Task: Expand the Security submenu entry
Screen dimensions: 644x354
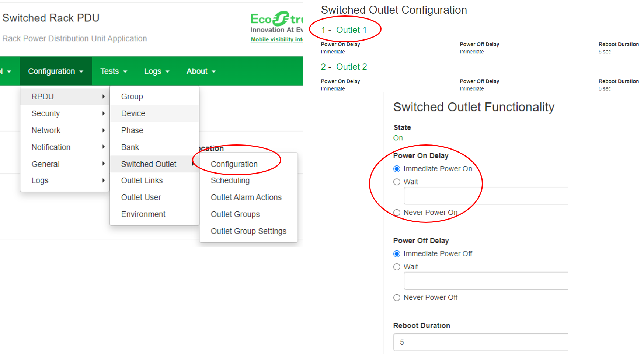Action: pos(65,113)
